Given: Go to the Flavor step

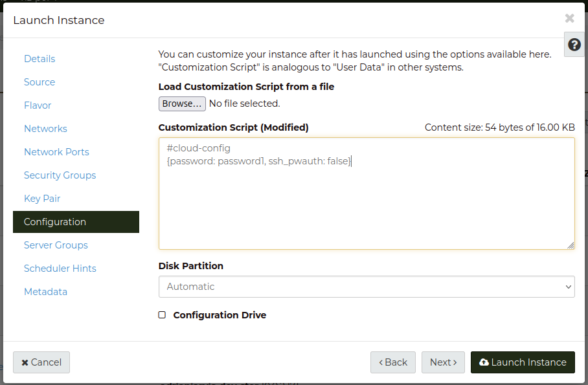Looking at the screenshot, I should coord(38,105).
